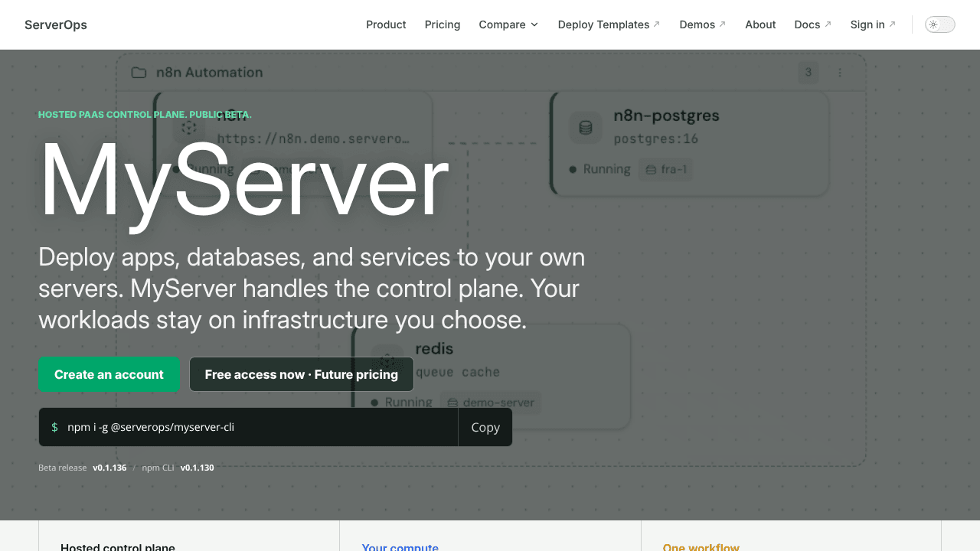Click the folder icon beside n8n Automation
Screen dimensions: 980x551
tap(139, 73)
